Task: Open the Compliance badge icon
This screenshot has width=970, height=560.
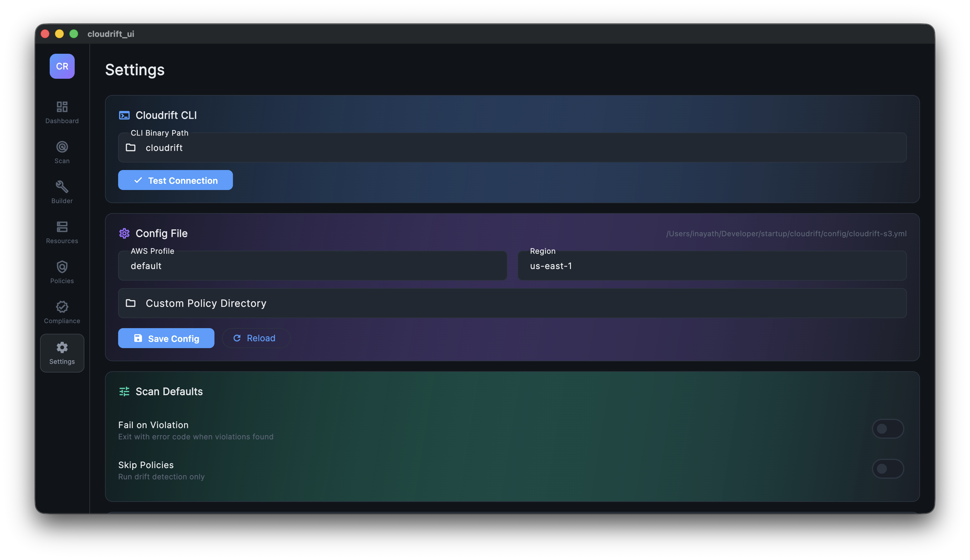Action: click(62, 307)
